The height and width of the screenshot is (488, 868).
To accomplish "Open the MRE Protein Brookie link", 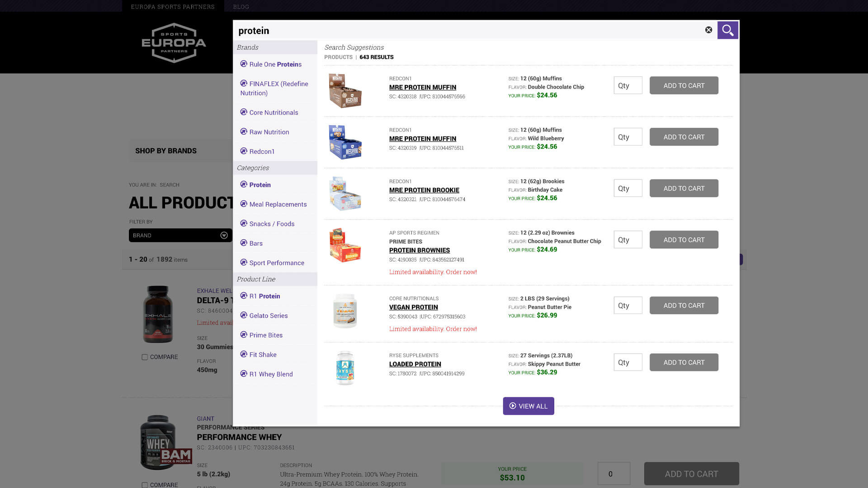I will pos(424,190).
